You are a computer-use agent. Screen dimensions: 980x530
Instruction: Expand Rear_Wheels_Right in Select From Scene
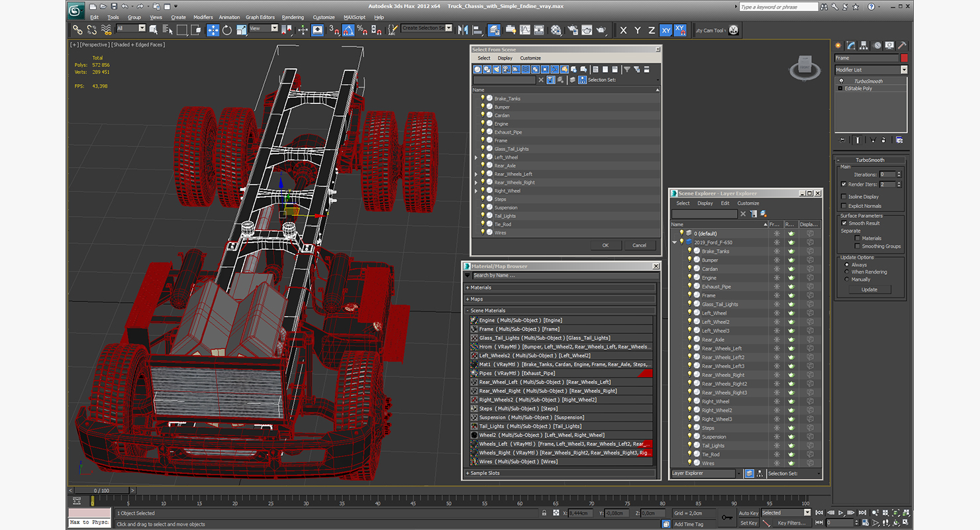(476, 183)
